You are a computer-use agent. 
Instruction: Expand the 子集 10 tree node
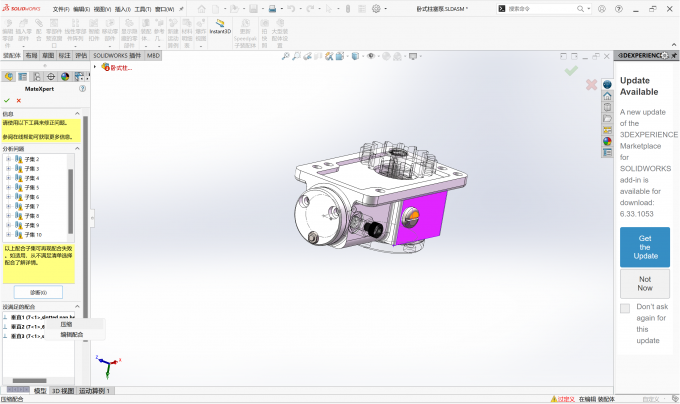(8, 235)
